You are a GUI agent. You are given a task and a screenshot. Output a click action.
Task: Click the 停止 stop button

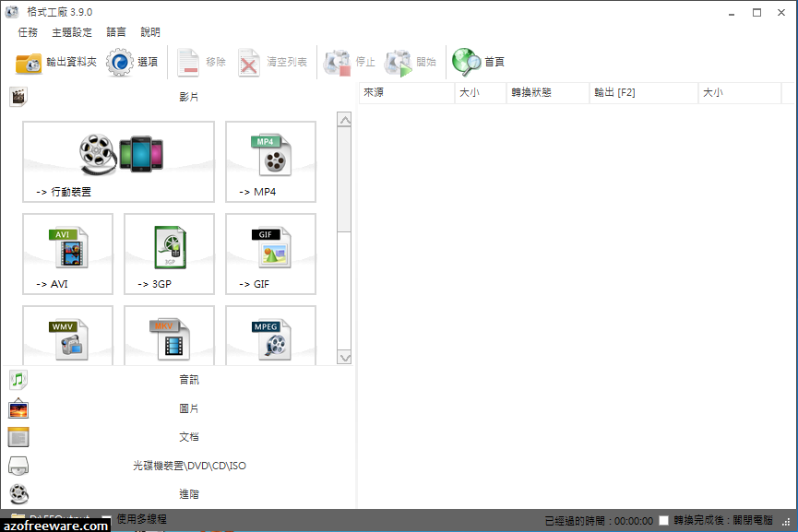pyautogui.click(x=349, y=62)
